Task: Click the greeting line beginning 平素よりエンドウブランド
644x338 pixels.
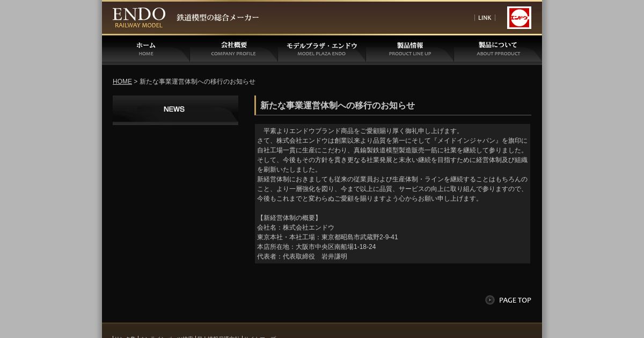Action: coord(362,131)
